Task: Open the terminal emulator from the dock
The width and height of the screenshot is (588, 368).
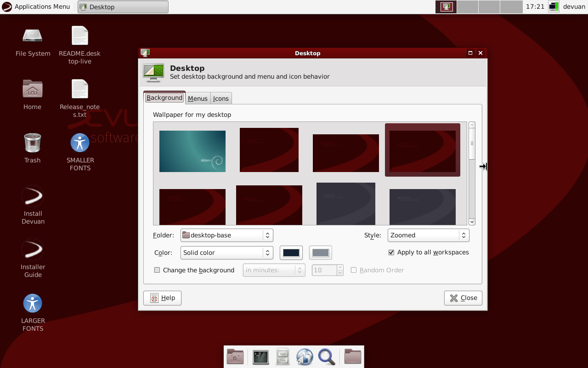Action: 260,357
